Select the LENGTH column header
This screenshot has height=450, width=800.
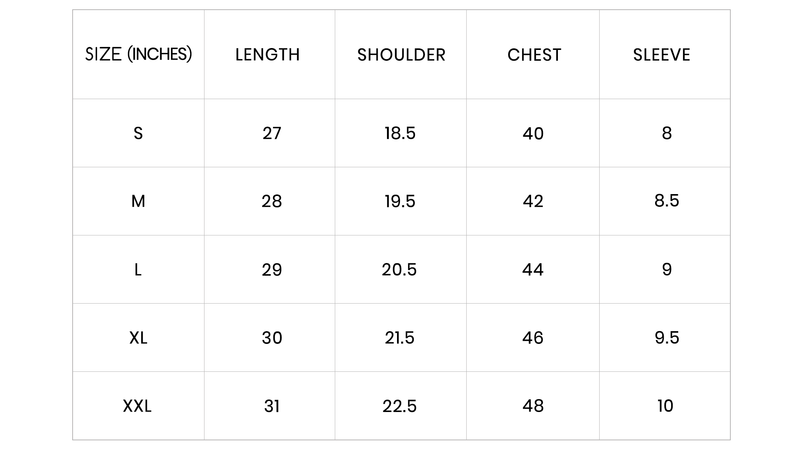tap(267, 55)
